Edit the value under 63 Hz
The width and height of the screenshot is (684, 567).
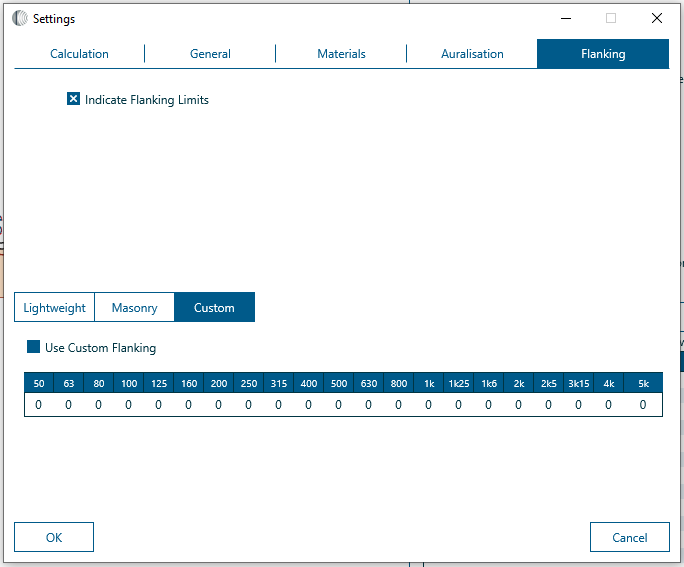click(68, 405)
